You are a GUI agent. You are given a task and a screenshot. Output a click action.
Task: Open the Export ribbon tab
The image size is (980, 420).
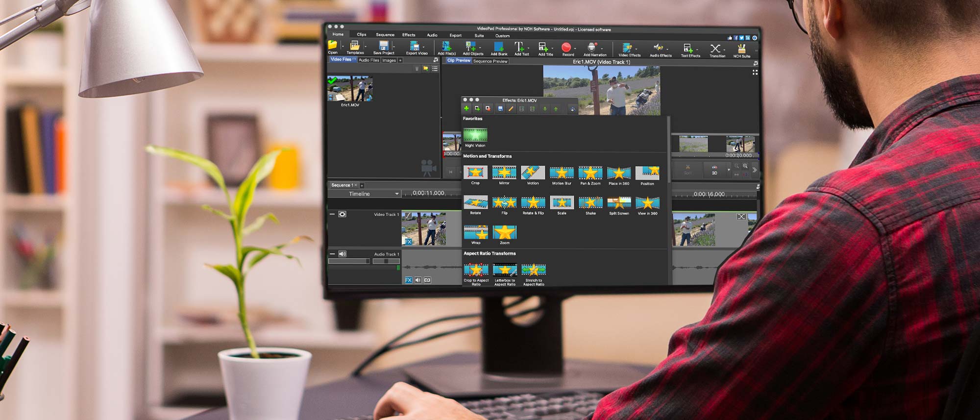pyautogui.click(x=456, y=35)
